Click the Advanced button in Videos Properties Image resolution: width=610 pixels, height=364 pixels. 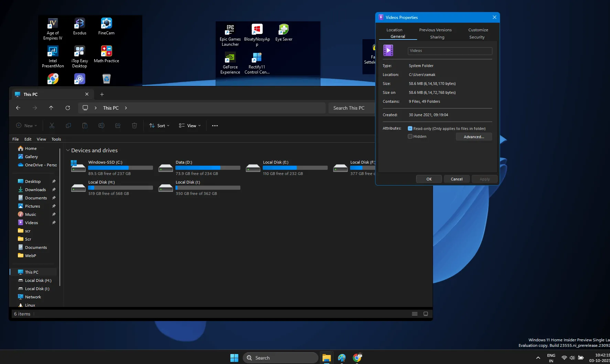(x=474, y=136)
